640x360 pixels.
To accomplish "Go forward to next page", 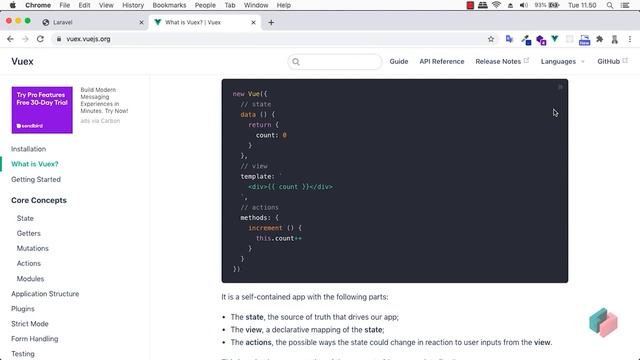I will pos(25,39).
